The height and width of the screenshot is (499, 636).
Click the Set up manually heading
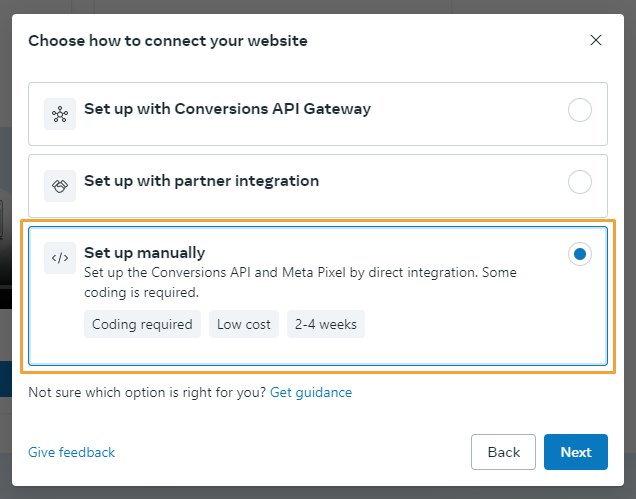(144, 253)
